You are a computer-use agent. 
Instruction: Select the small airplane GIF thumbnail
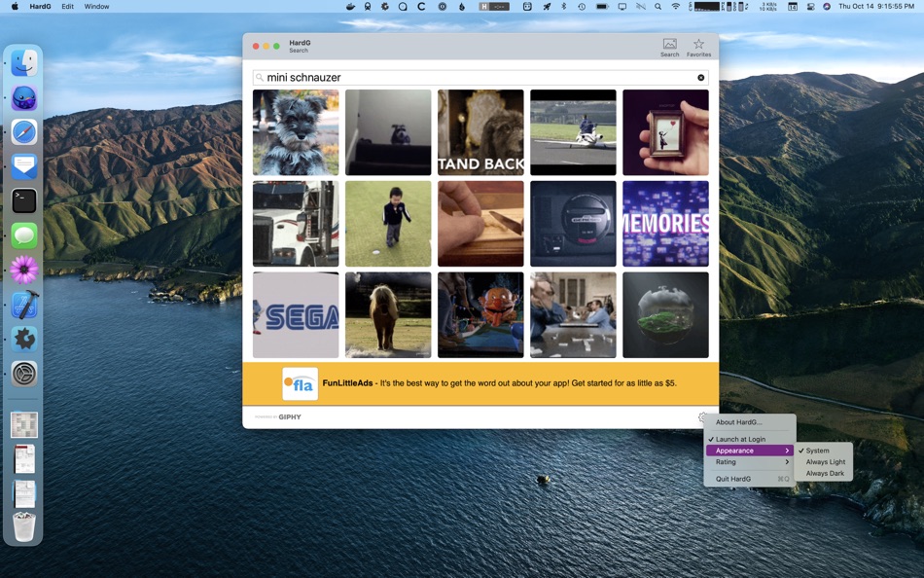[x=573, y=132]
